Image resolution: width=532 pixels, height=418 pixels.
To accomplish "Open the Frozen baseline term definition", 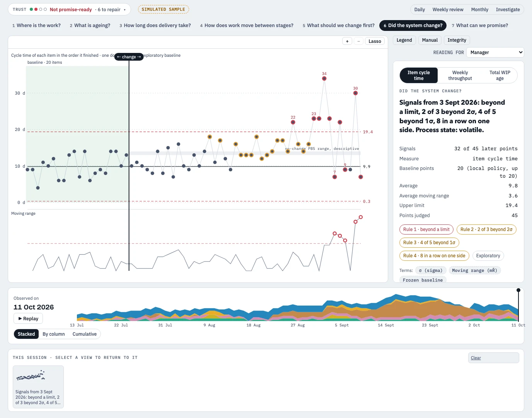I will (423, 280).
